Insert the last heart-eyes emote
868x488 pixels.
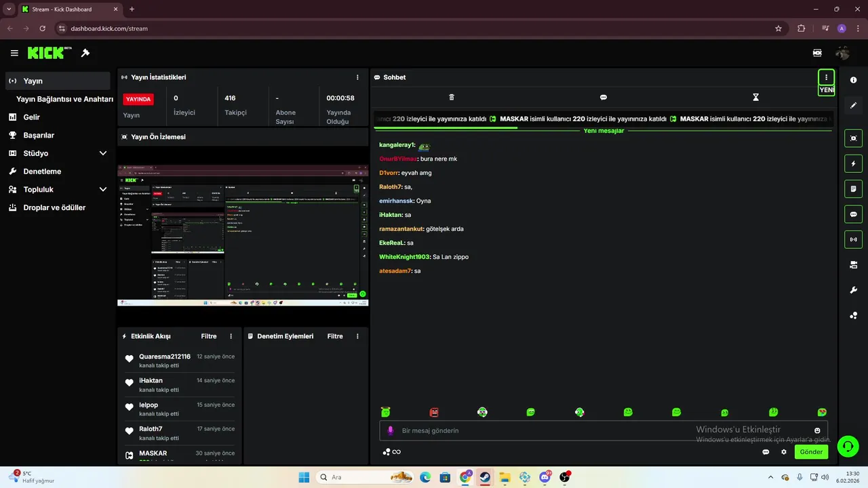point(822,412)
